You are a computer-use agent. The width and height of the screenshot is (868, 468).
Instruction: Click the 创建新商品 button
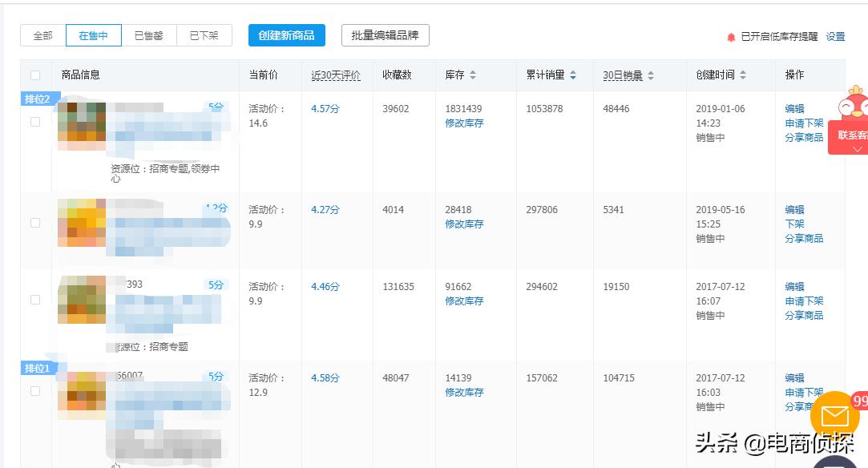click(x=286, y=35)
